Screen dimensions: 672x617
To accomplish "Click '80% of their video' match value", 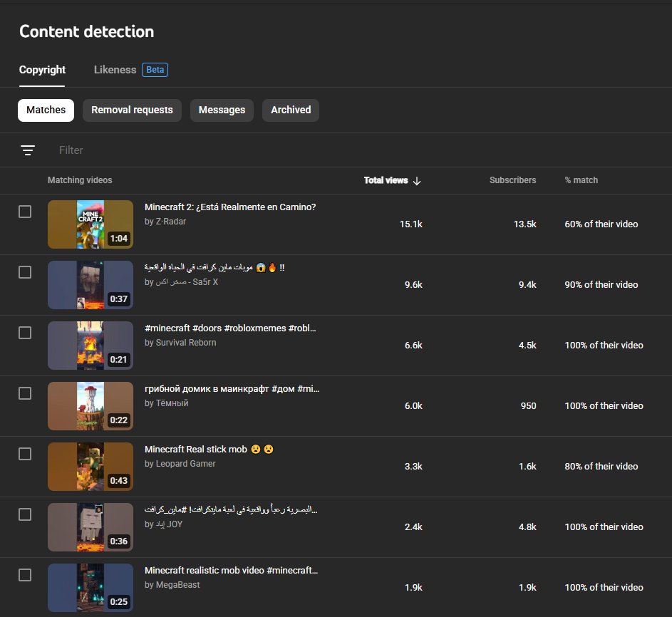I will [x=601, y=466].
